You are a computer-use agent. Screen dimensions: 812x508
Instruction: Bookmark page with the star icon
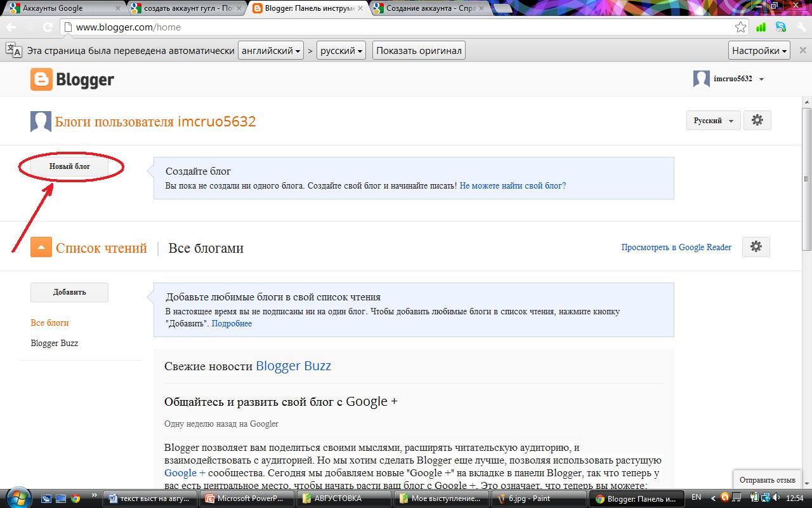click(x=740, y=27)
